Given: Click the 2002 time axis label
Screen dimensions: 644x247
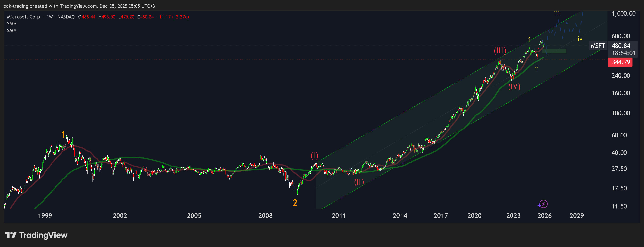Looking at the screenshot, I should [120, 215].
